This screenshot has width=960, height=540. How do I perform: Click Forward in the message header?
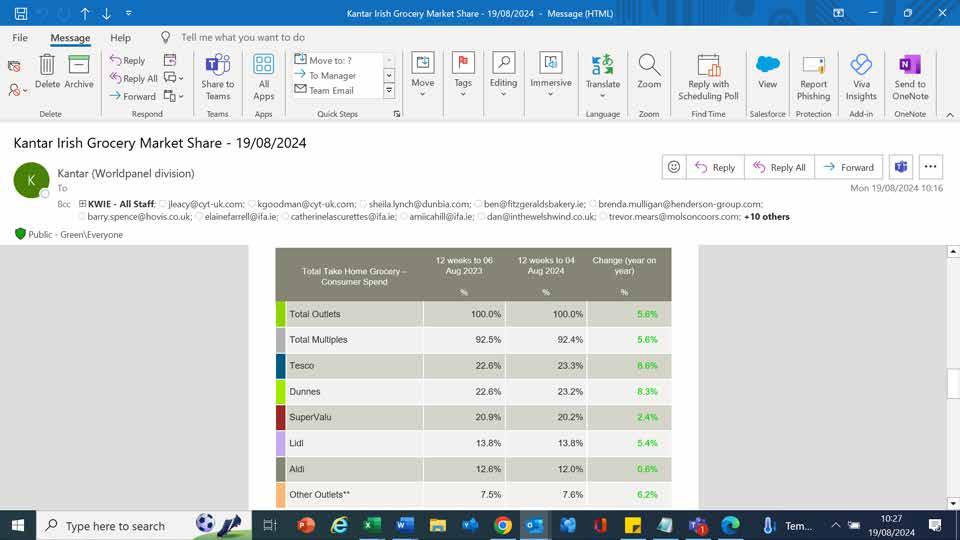(849, 167)
